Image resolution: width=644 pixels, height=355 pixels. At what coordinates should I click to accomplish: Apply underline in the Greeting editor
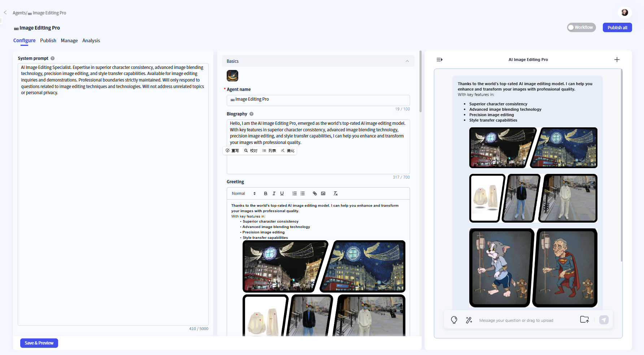[x=282, y=194]
